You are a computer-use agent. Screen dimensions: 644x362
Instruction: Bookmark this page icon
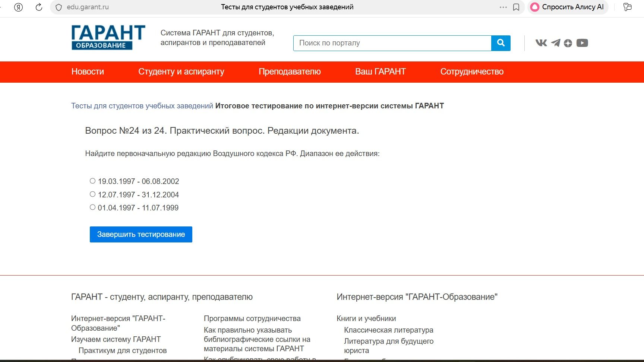(x=516, y=7)
